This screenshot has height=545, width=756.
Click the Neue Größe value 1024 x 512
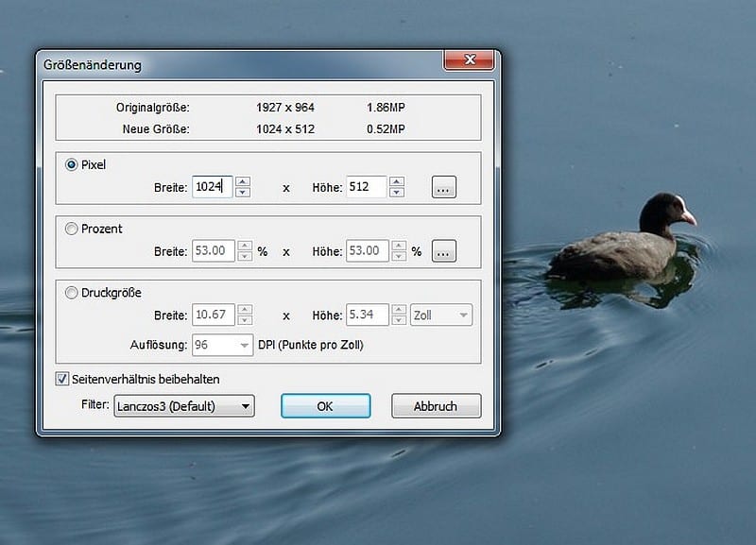[x=285, y=129]
